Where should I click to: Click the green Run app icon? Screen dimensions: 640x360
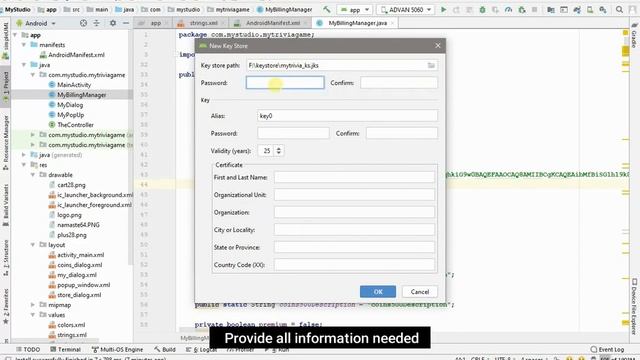[x=443, y=9]
